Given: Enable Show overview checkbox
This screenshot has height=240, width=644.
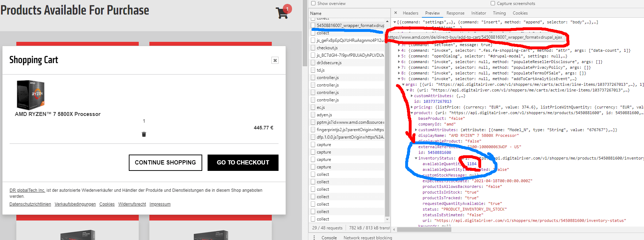Looking at the screenshot, I should (x=313, y=3).
